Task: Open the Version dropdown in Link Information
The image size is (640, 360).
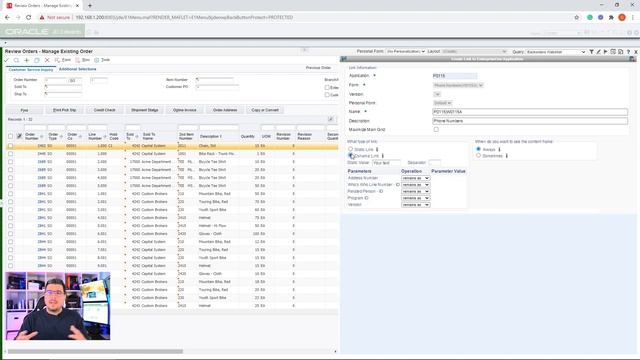Action: tap(437, 94)
